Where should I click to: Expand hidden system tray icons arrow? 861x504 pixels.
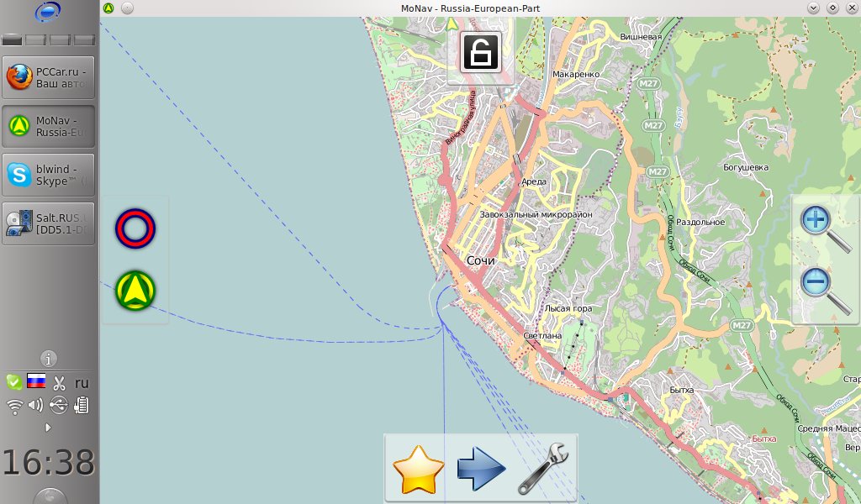click(x=48, y=428)
